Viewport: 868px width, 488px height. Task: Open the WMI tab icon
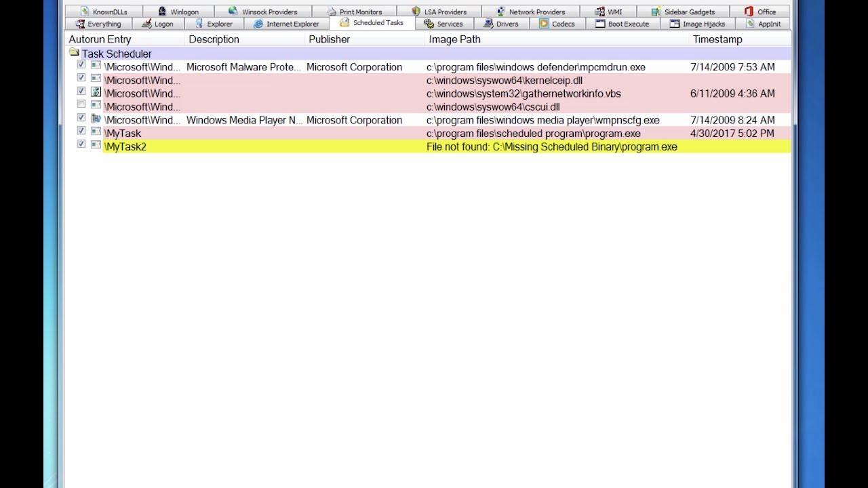(600, 12)
